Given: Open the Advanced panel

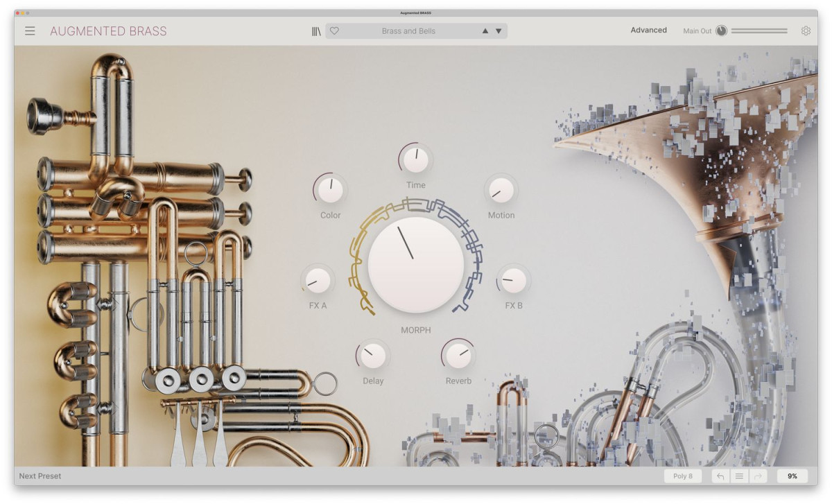Looking at the screenshot, I should 648,31.
